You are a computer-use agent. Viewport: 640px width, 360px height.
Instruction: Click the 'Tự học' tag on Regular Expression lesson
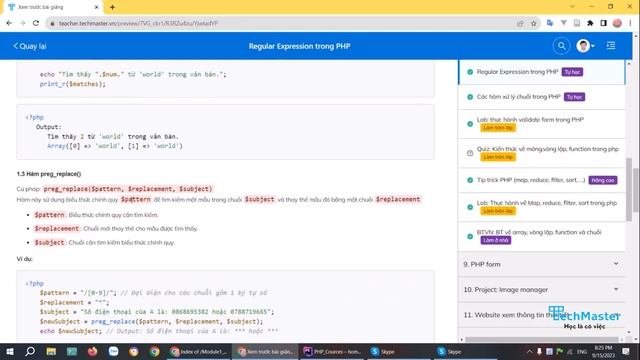coord(572,72)
